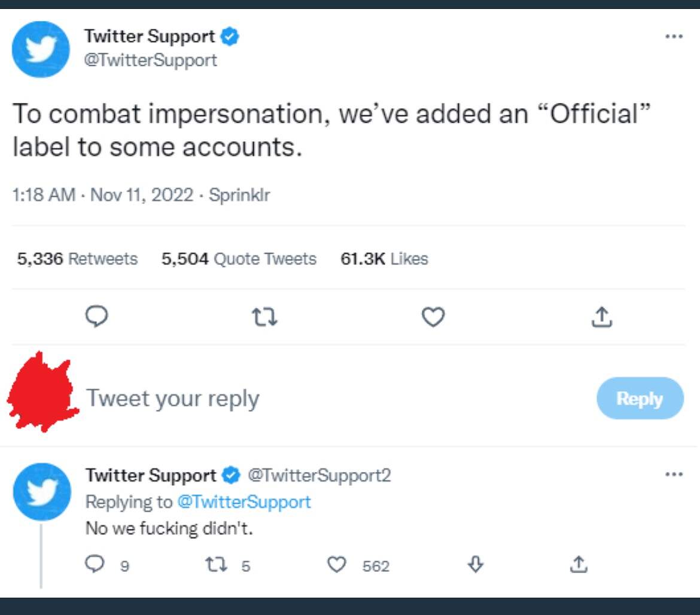Open more options for main tweet
This screenshot has width=700, height=615.
674,36
